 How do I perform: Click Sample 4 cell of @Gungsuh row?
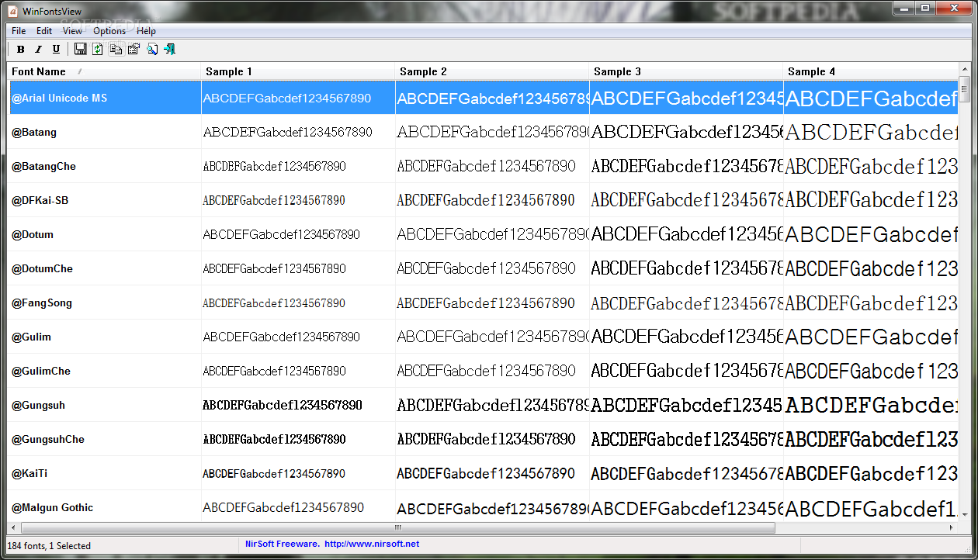coord(871,405)
